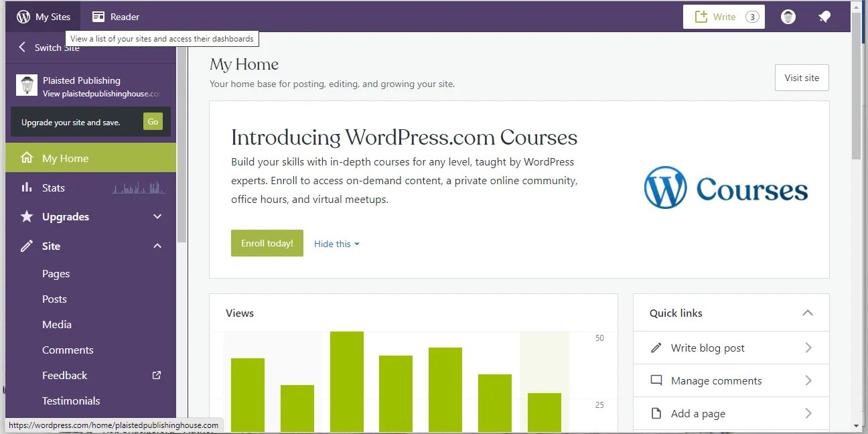
Task: Click View plaistedpublishinghouse.com link
Action: [101, 94]
